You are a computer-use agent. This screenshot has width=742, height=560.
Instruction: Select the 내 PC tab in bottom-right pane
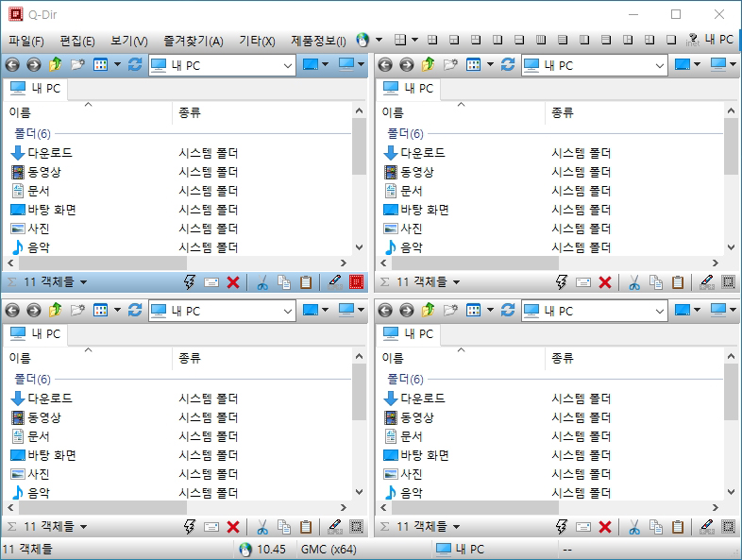click(x=408, y=333)
